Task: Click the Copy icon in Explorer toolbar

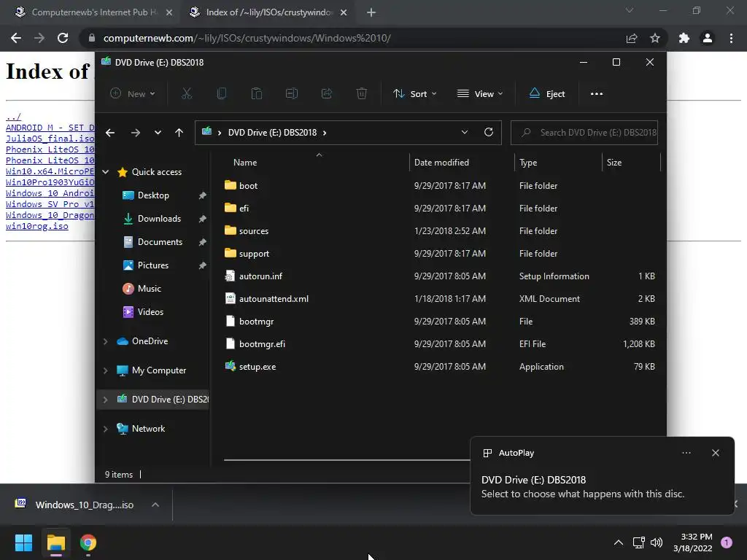Action: pyautogui.click(x=222, y=94)
